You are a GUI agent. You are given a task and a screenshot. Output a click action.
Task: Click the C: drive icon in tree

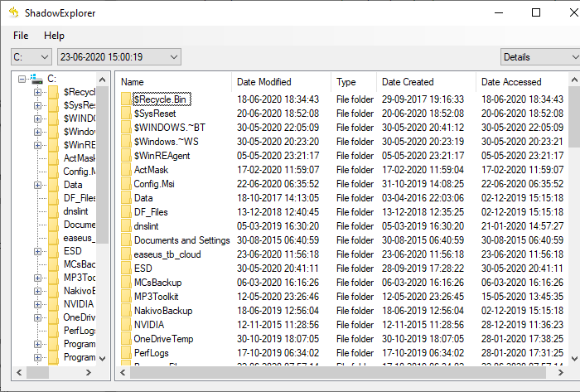pos(36,79)
